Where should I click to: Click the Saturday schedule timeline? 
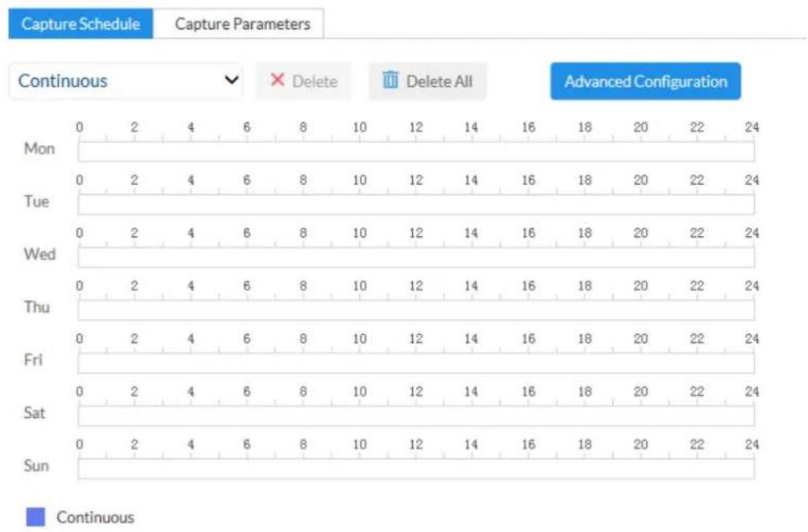click(417, 416)
